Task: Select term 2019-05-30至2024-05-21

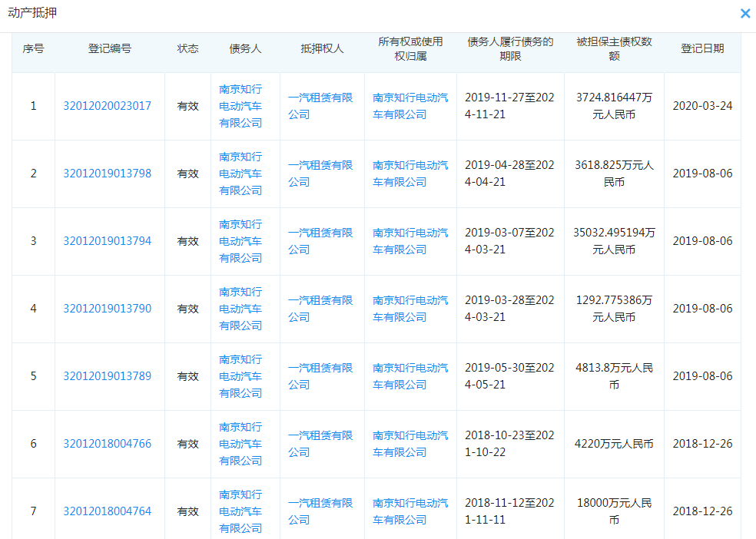Action: tap(509, 376)
